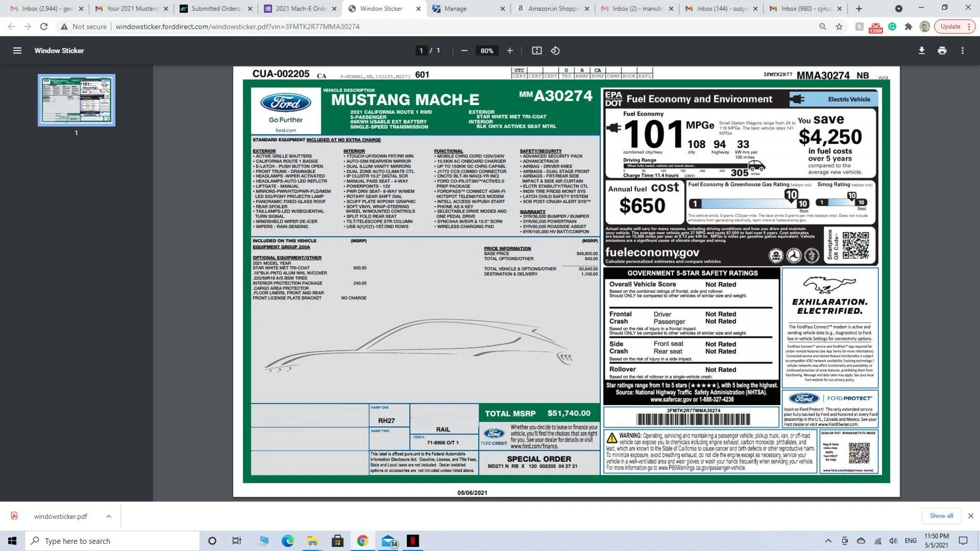Click the Fit to page icon
Viewport: 980px width, 551px height.
(x=536, y=51)
